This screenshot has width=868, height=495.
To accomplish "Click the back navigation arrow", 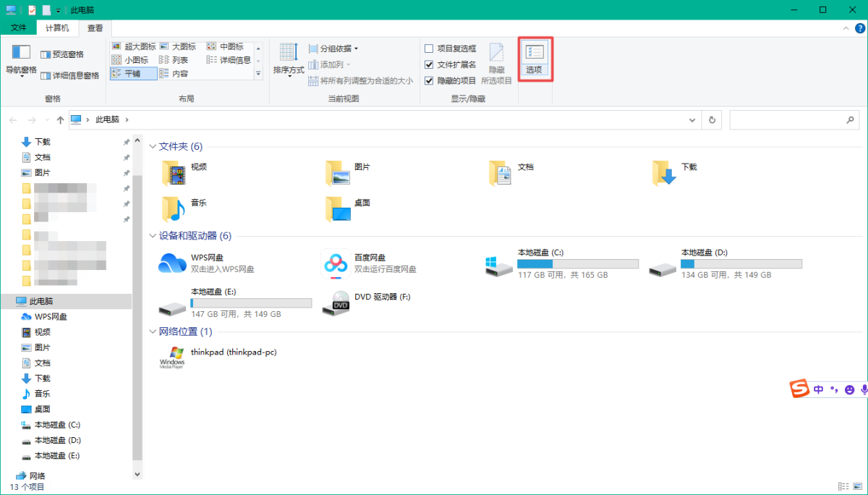I will [13, 119].
